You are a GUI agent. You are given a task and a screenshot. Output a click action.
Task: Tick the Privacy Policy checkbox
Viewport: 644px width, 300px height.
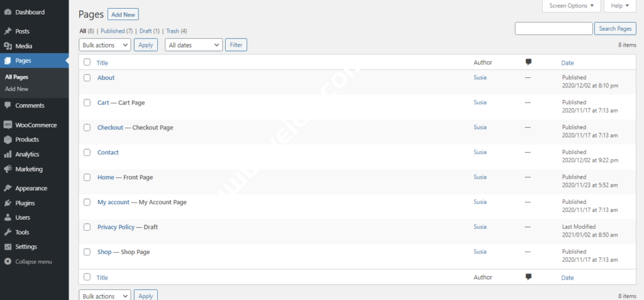87,227
